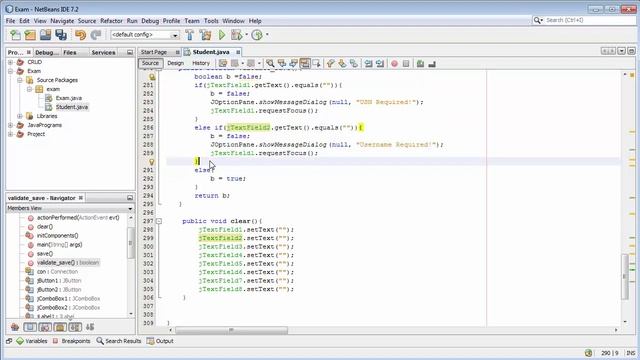Open the Variables window button
This screenshot has height=360, width=640.
32,341
